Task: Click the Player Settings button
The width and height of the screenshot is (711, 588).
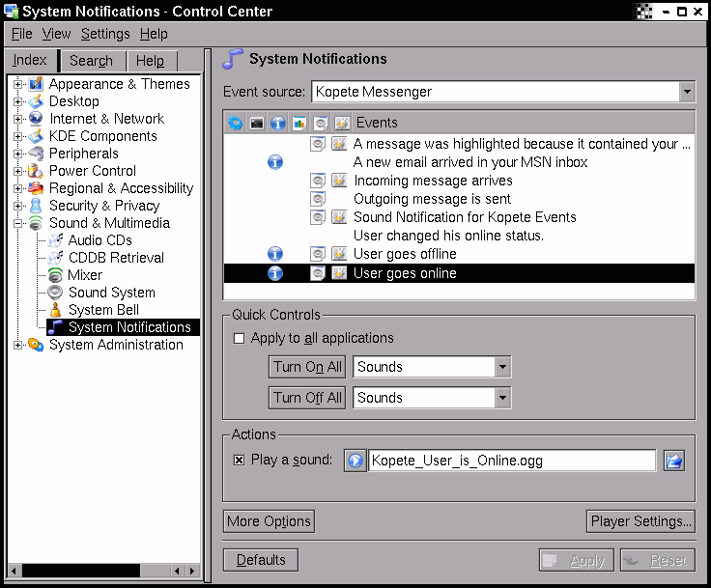Action: 641,521
